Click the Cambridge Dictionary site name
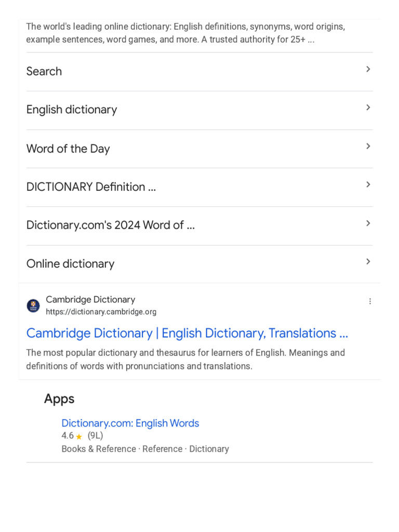 coord(90,299)
